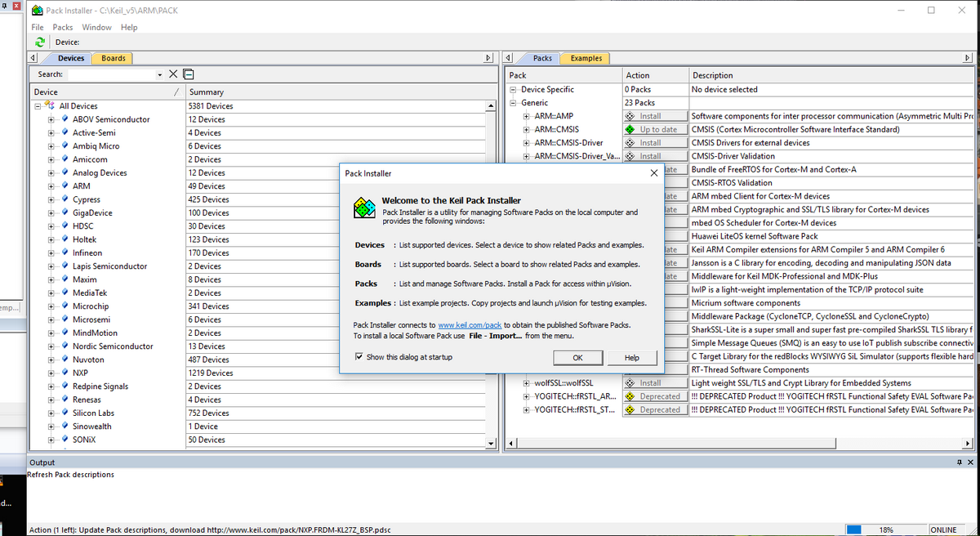This screenshot has width=980, height=536.
Task: Open the Search dropdown arrow
Action: 159,75
